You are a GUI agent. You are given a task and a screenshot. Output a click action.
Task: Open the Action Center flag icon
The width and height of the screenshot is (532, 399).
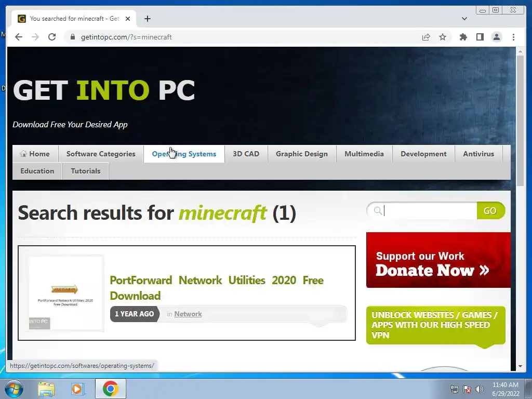click(x=467, y=389)
